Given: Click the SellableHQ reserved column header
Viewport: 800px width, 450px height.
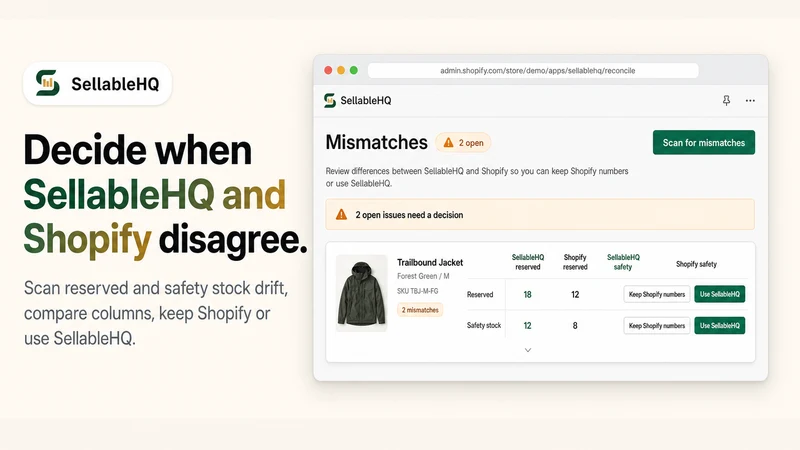Looking at the screenshot, I should tap(528, 262).
